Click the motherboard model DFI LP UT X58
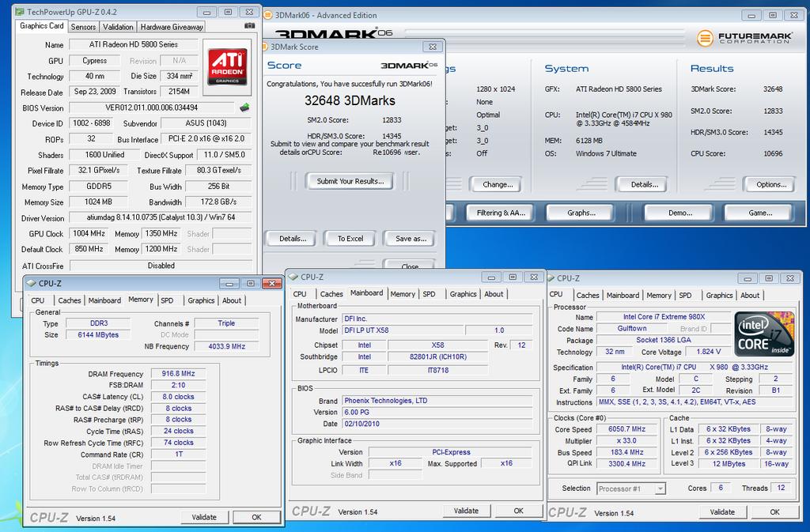The image size is (810, 532). point(401,330)
